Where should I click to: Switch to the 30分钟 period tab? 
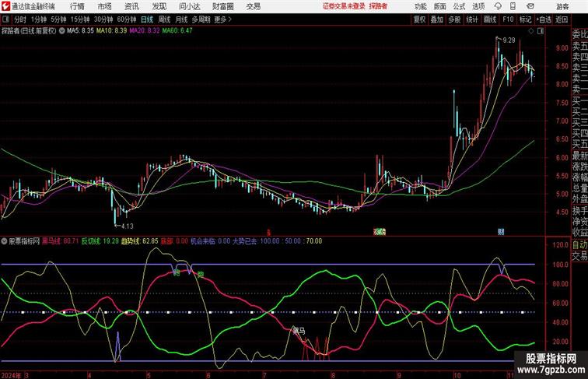(x=103, y=19)
